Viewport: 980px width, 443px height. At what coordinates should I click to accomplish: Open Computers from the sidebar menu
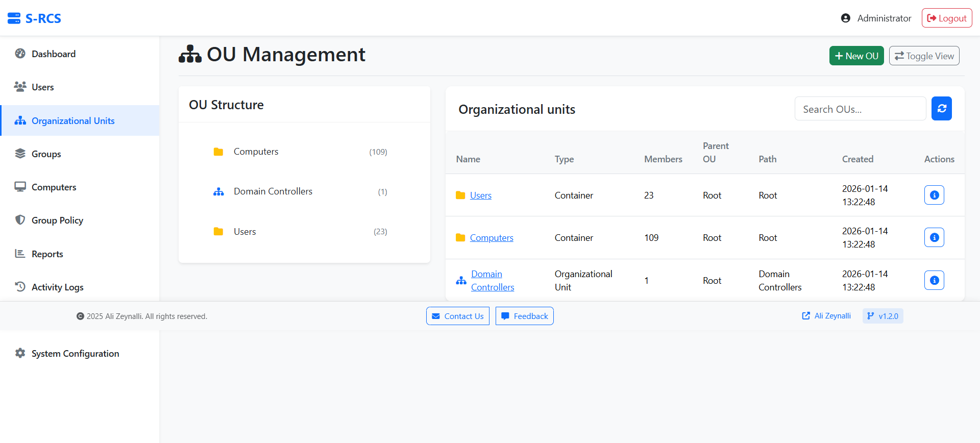coord(80,187)
